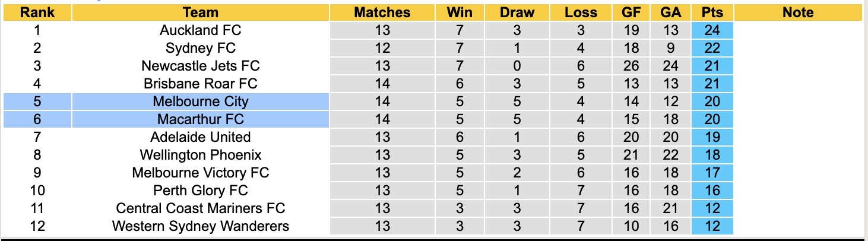The height and width of the screenshot is (241, 868).
Task: Open the Auckland FC team link
Action: pyautogui.click(x=201, y=30)
